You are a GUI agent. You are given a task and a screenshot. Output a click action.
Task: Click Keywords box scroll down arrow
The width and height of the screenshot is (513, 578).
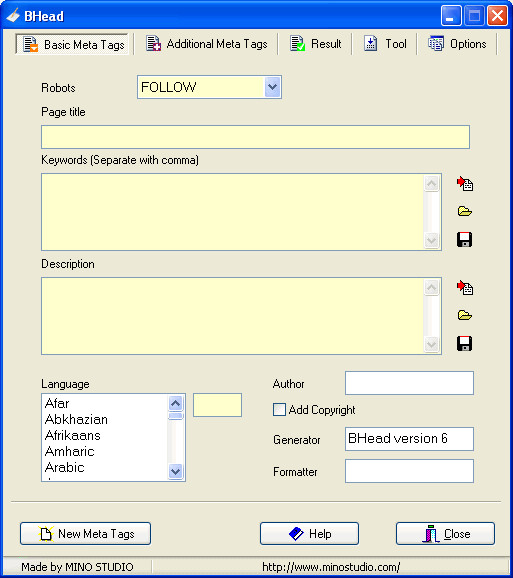(432, 240)
